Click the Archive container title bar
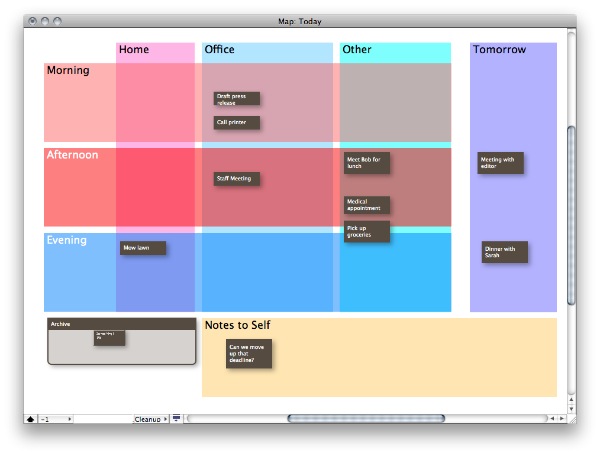The height and width of the screenshot is (456, 600). tap(121, 324)
